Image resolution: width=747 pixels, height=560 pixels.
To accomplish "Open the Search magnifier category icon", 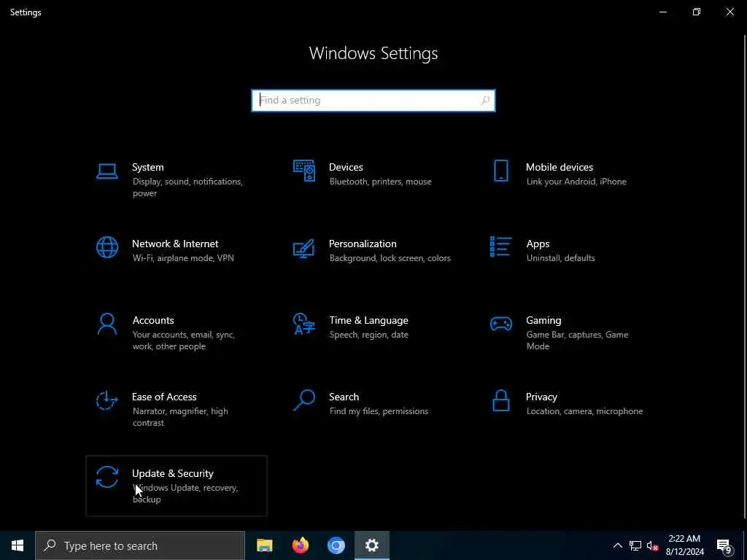I will coord(304,400).
